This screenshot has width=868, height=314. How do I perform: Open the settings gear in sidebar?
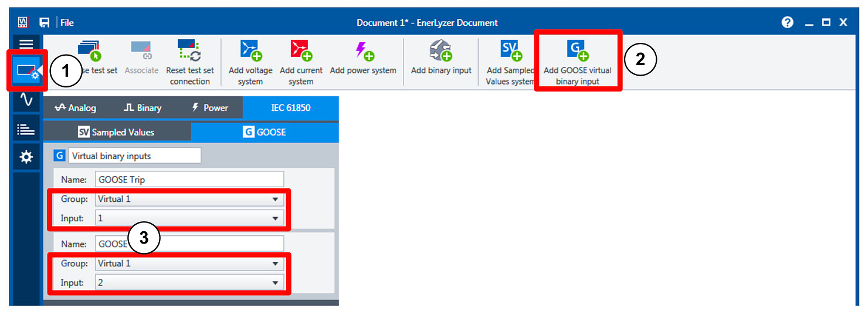click(26, 157)
